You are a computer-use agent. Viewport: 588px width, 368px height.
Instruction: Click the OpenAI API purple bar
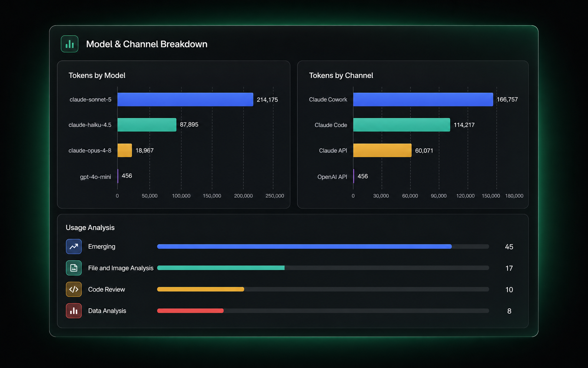pyautogui.click(x=354, y=176)
